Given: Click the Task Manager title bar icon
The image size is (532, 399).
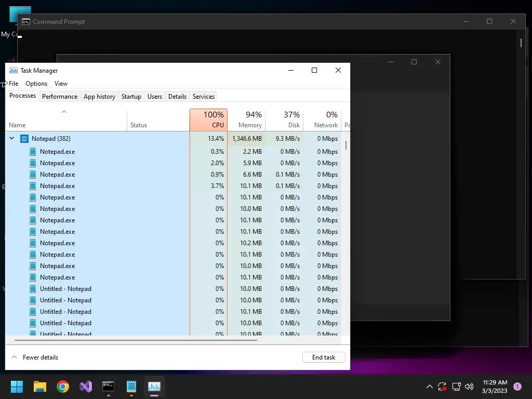Looking at the screenshot, I should 13,70.
